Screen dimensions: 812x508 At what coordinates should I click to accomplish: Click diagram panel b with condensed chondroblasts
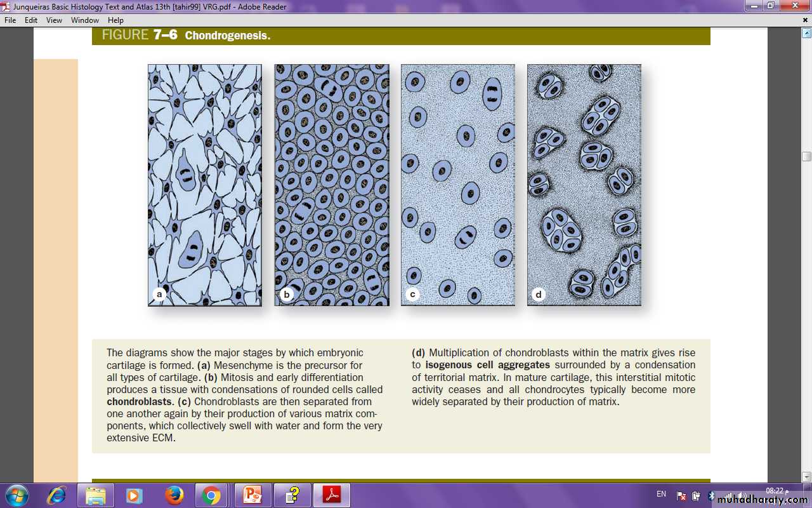click(332, 185)
